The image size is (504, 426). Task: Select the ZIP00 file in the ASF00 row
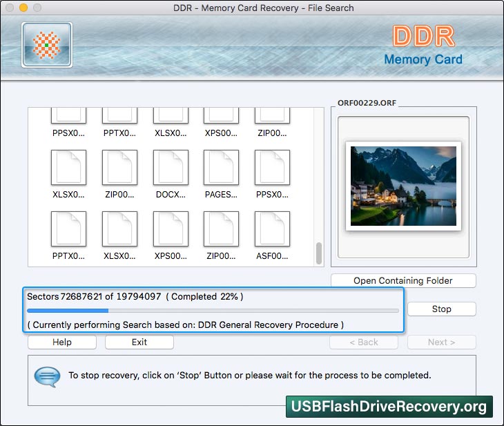(221, 229)
